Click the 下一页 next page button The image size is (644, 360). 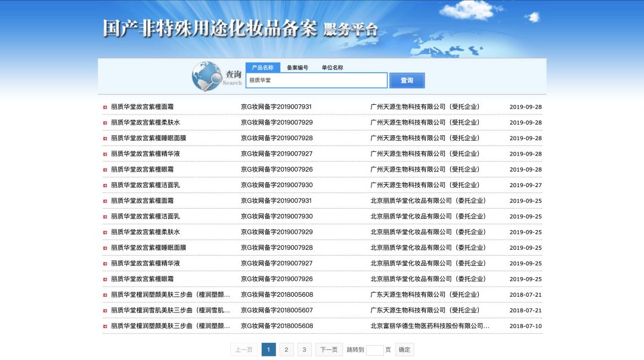coord(329,350)
